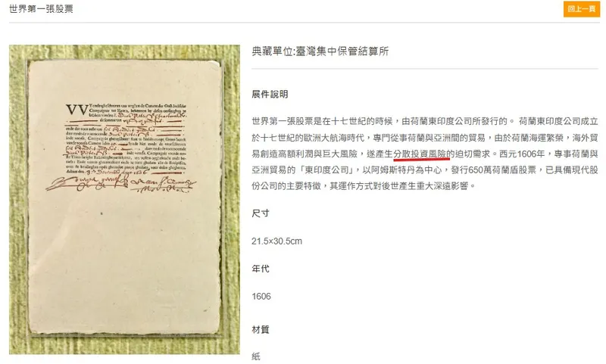Click the 材質 label
606x364 pixels.
pyautogui.click(x=261, y=330)
